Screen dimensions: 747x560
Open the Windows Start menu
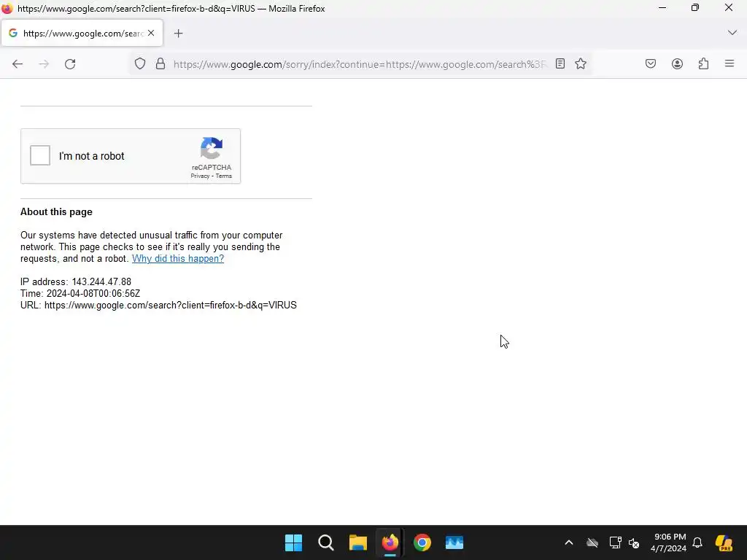[293, 542]
